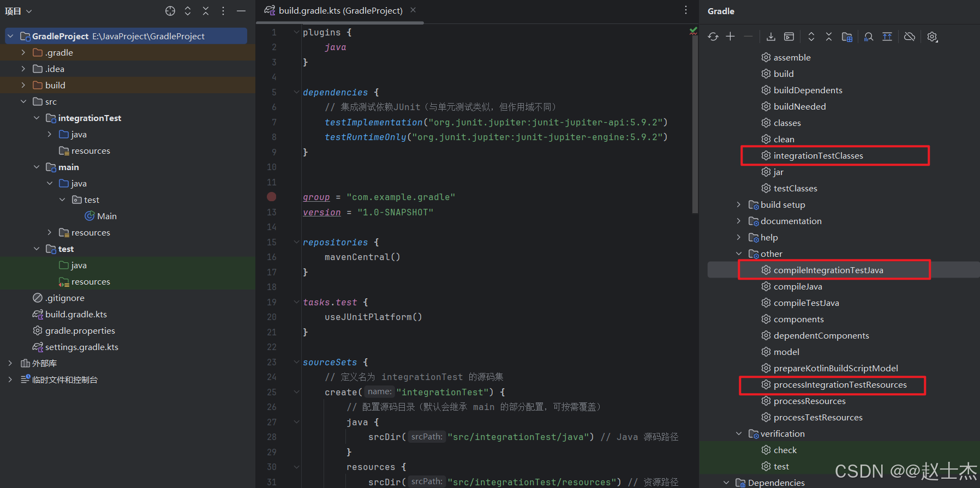This screenshot has height=488, width=980.
Task: Collapse the src folder
Action: pyautogui.click(x=23, y=101)
